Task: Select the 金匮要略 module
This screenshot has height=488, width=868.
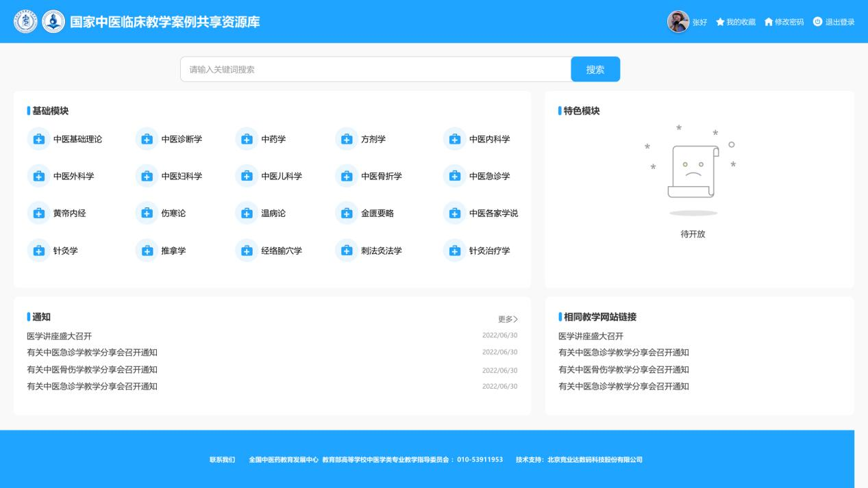Action: (x=377, y=214)
